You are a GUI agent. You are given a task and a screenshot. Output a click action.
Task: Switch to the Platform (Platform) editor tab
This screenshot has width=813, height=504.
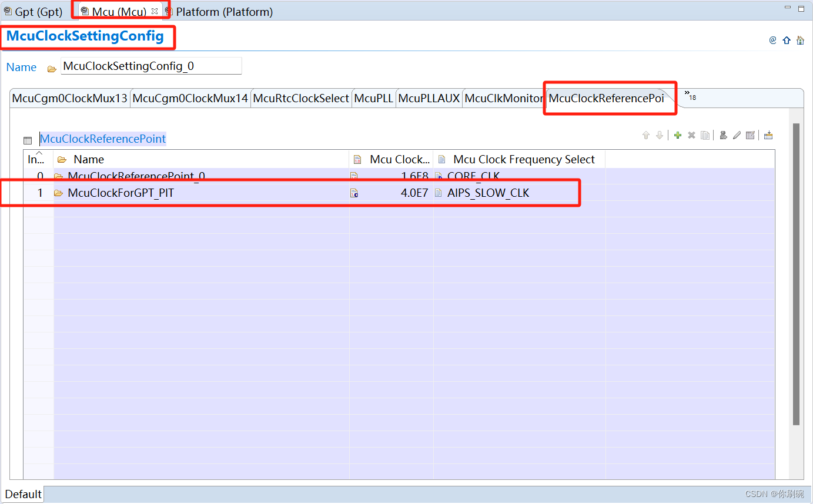[x=219, y=12]
